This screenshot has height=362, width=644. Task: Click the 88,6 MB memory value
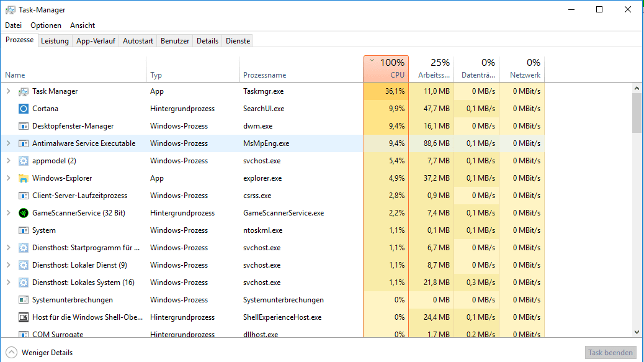(x=437, y=143)
